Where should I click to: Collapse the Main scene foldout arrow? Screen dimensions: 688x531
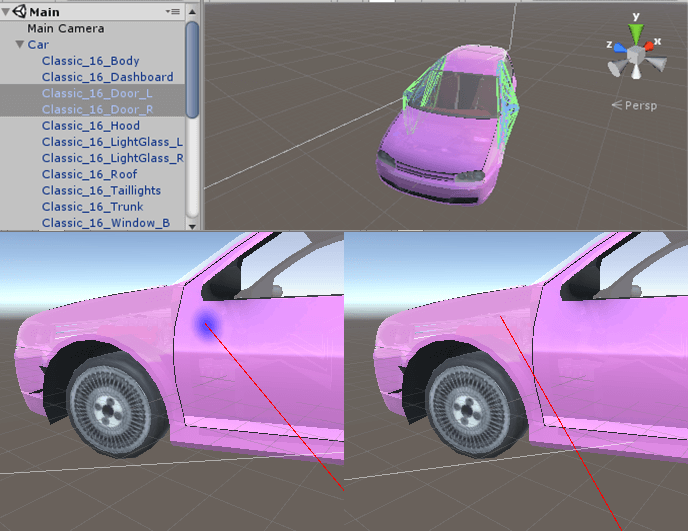(x=5, y=12)
